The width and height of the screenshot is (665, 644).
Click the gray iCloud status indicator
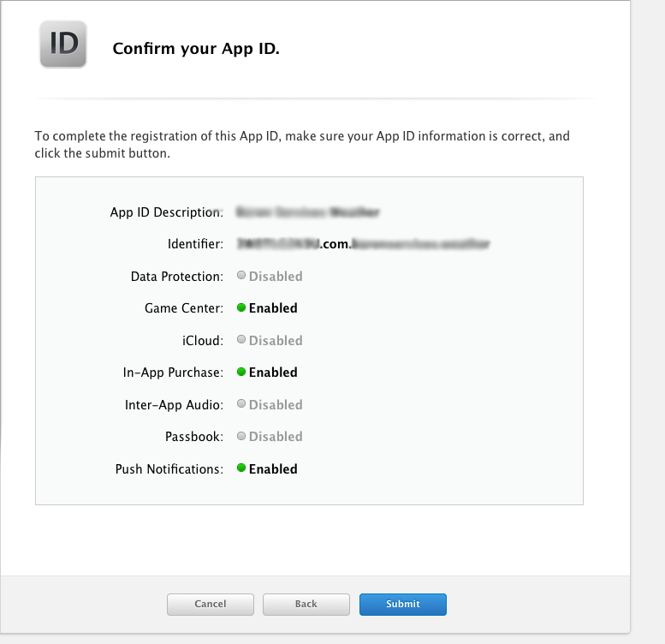click(x=241, y=340)
